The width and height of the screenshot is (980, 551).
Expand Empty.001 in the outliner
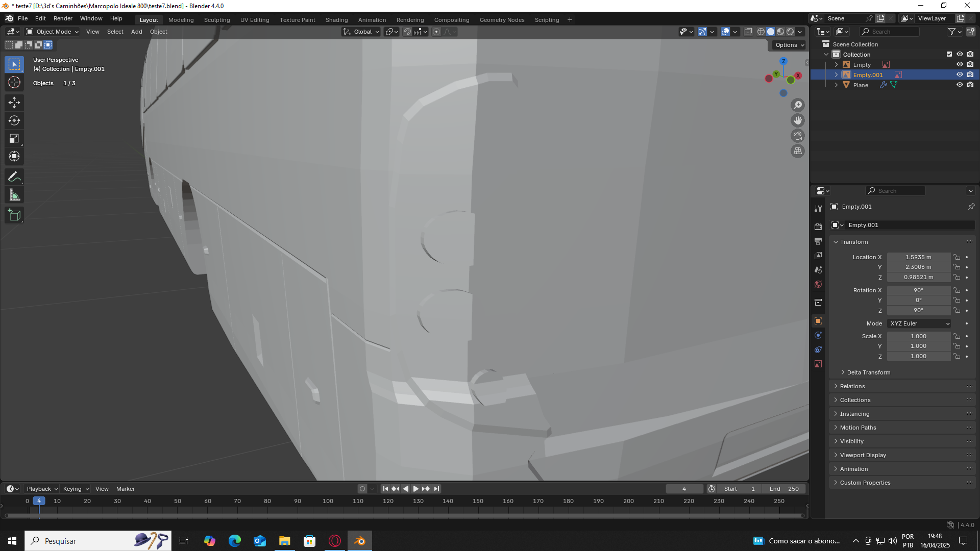coord(836,75)
